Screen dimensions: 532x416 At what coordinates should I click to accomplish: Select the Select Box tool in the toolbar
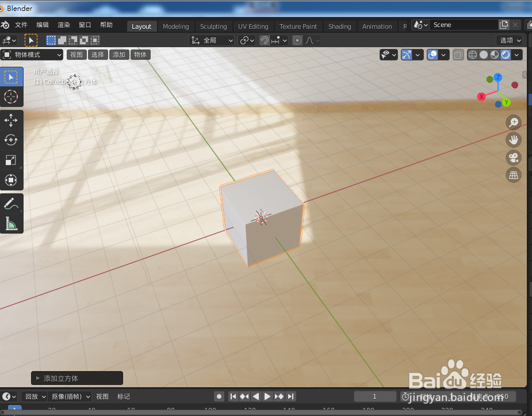(x=12, y=77)
